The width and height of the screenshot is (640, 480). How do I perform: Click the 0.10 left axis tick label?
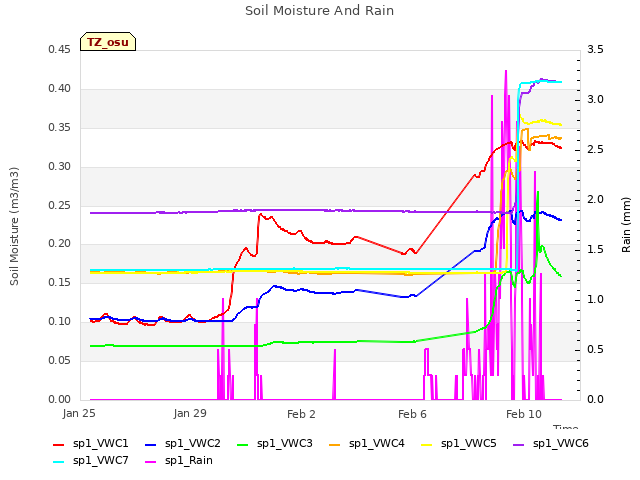(60, 322)
